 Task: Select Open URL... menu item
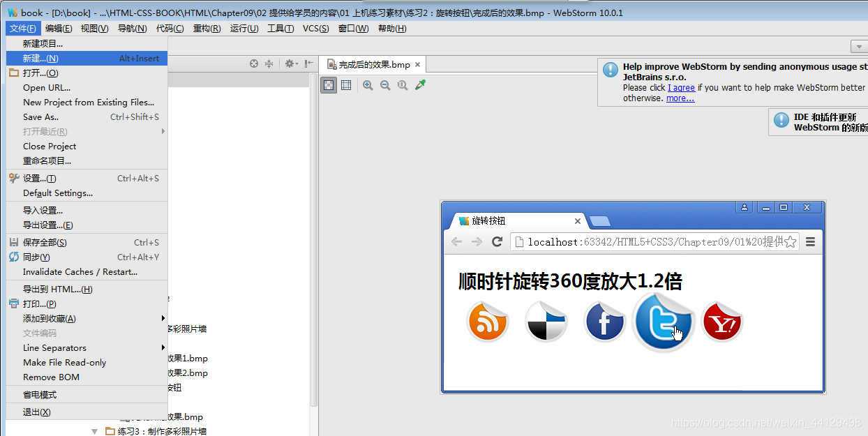tap(87, 87)
